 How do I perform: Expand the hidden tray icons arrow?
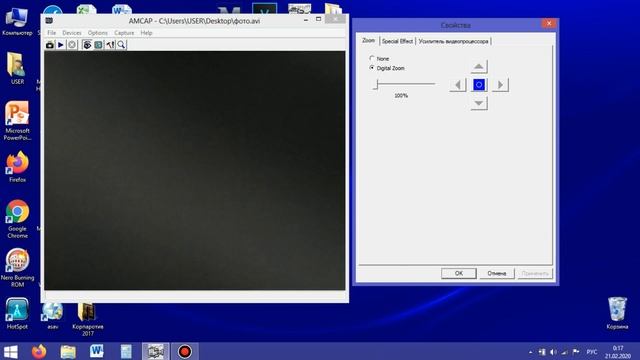tap(530, 352)
